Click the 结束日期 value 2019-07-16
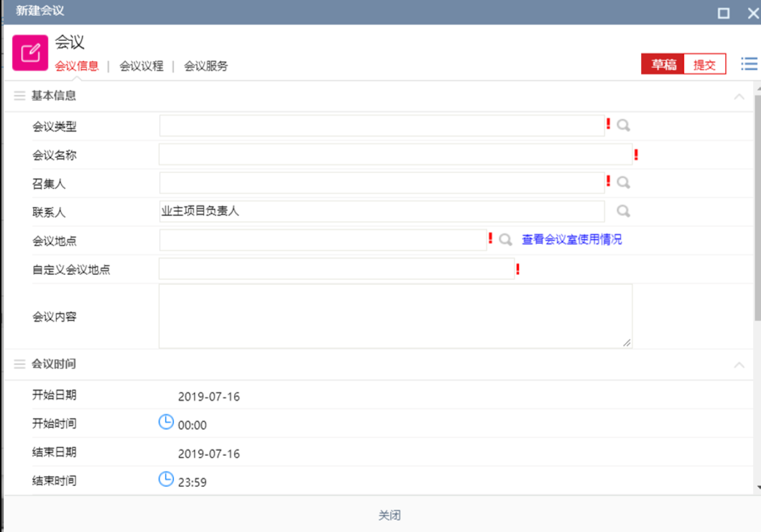 (x=208, y=454)
